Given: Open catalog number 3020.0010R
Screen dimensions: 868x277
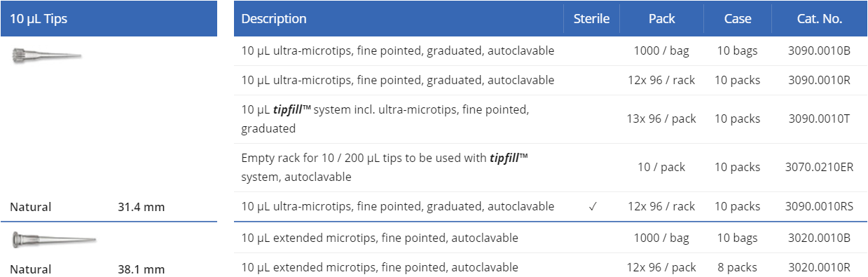Looking at the screenshot, I should (819, 267).
